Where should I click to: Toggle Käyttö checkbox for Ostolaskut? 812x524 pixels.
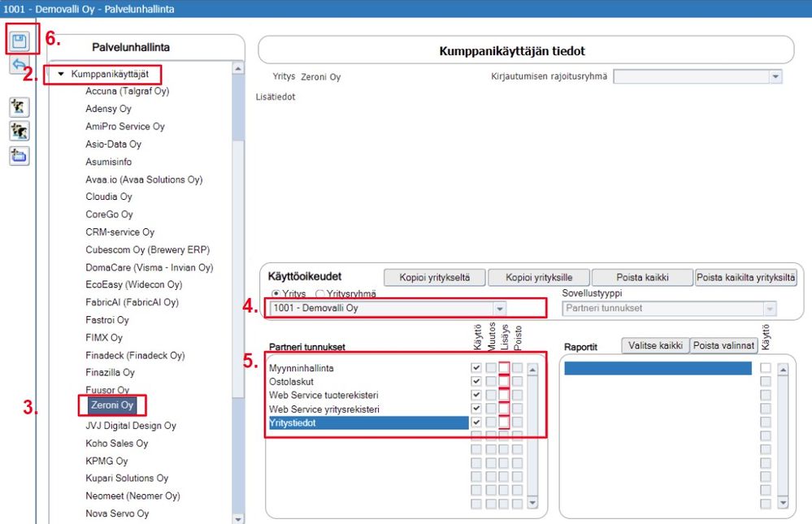pyautogui.click(x=476, y=381)
